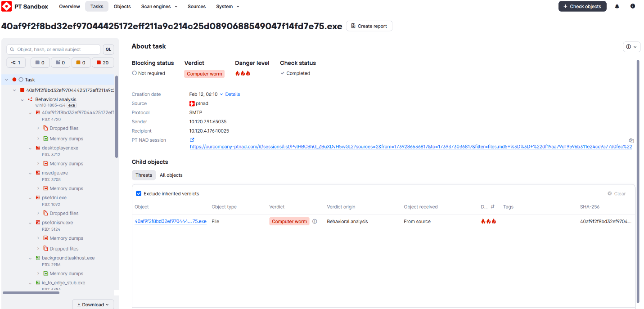Viewport: 644px width, 309px height.
Task: Switch to the All objects tab
Action: pyautogui.click(x=171, y=175)
